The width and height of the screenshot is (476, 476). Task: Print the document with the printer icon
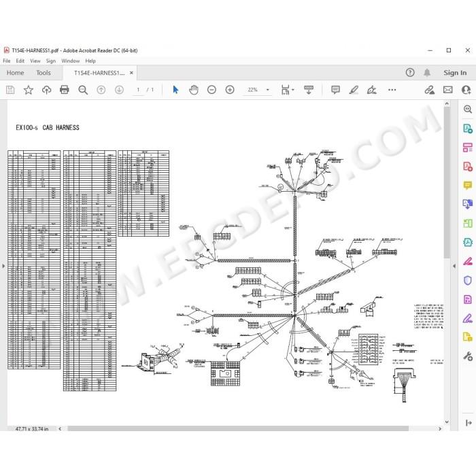(x=65, y=90)
